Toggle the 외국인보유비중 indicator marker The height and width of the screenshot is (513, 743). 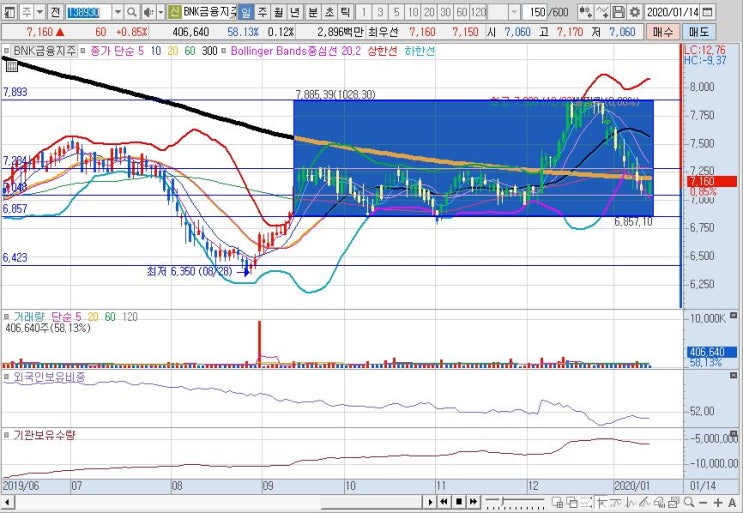(6, 378)
